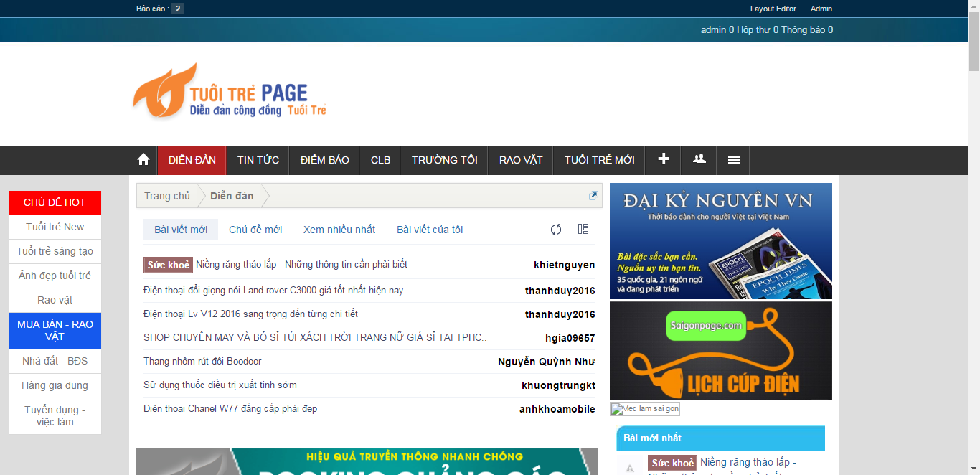Click Bài mới nhất widget header
The height and width of the screenshot is (475, 980).
point(721,438)
